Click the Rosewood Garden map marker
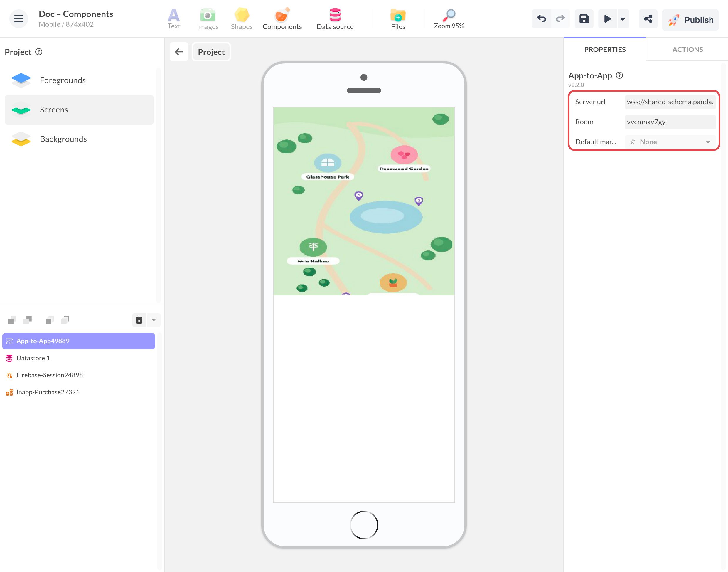Image resolution: width=728 pixels, height=572 pixels. coord(404,155)
